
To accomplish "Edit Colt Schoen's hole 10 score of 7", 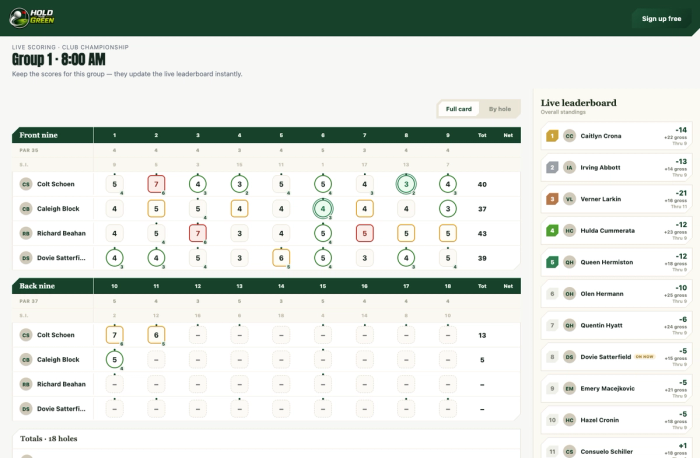I will [114, 335].
